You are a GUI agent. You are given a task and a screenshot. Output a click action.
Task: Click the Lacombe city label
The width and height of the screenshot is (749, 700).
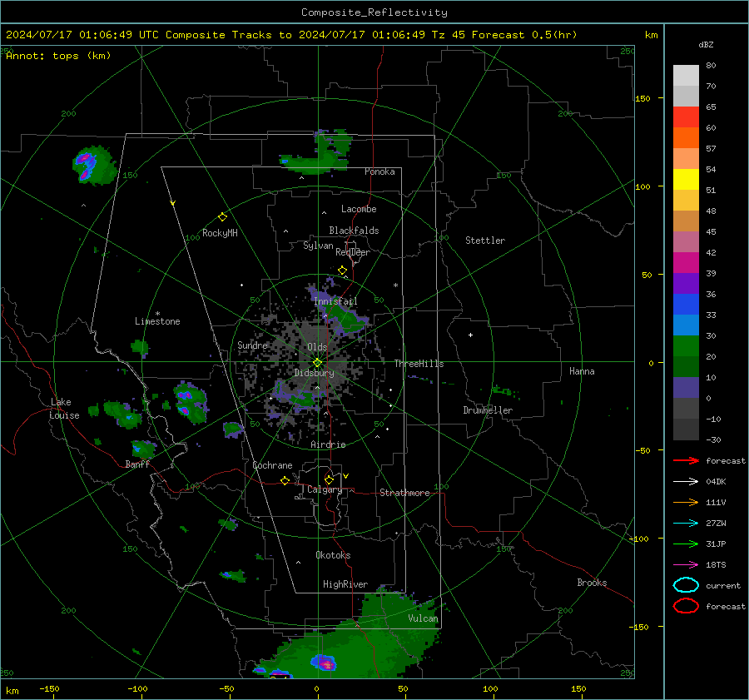[x=359, y=209]
